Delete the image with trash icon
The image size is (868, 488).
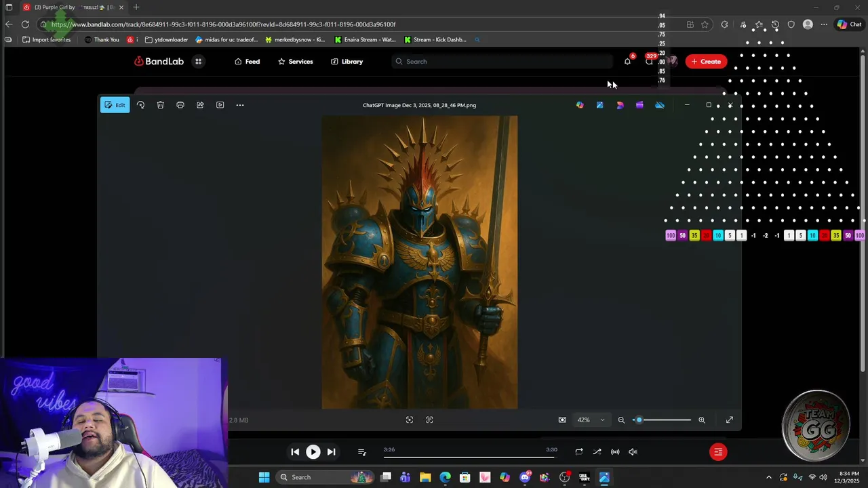point(160,105)
